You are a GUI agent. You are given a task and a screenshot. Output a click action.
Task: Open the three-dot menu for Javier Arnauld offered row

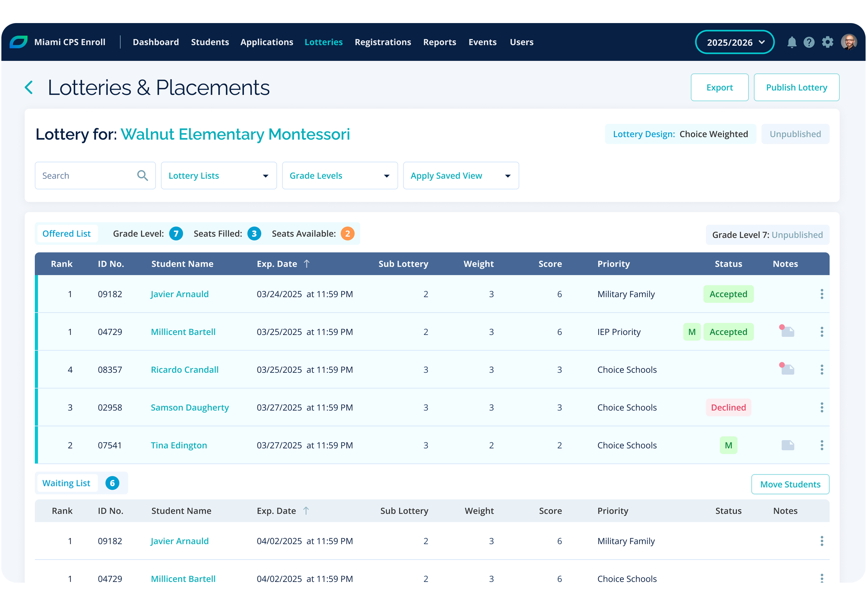click(821, 294)
